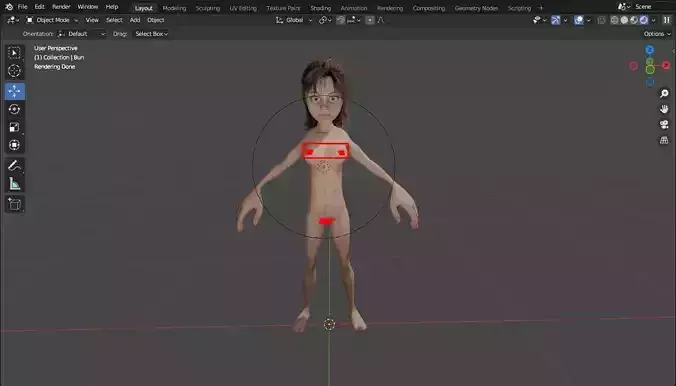Click the Pan view hand icon

point(664,109)
